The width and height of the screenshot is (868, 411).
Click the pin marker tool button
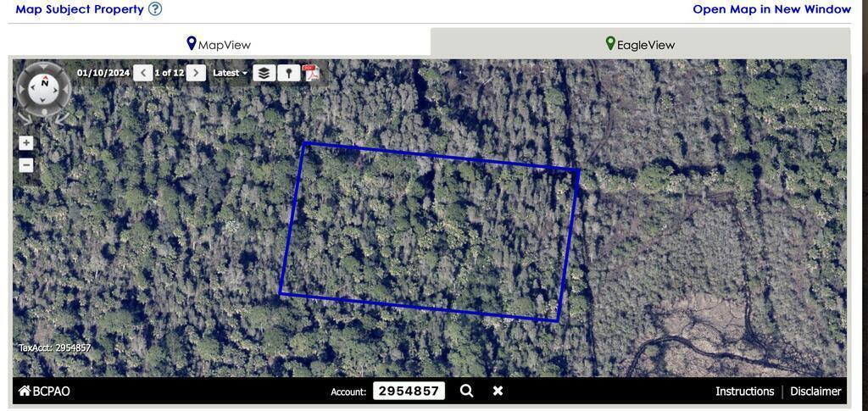(x=288, y=73)
